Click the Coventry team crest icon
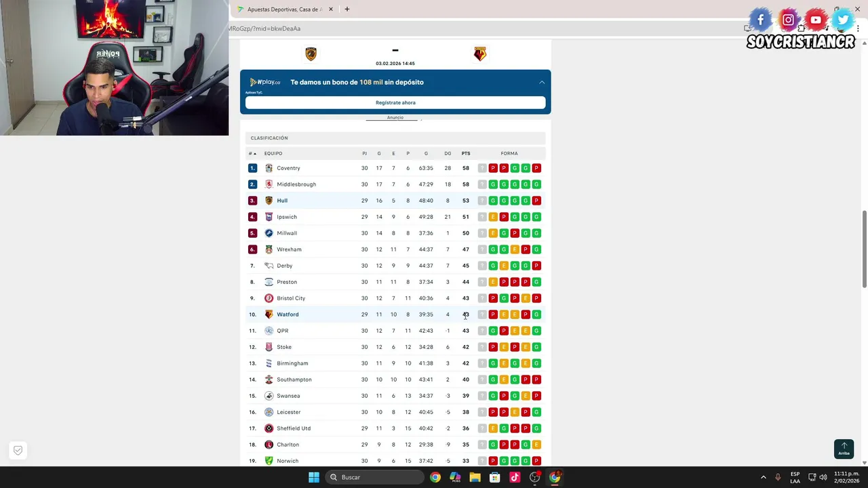868x488 pixels. point(269,168)
